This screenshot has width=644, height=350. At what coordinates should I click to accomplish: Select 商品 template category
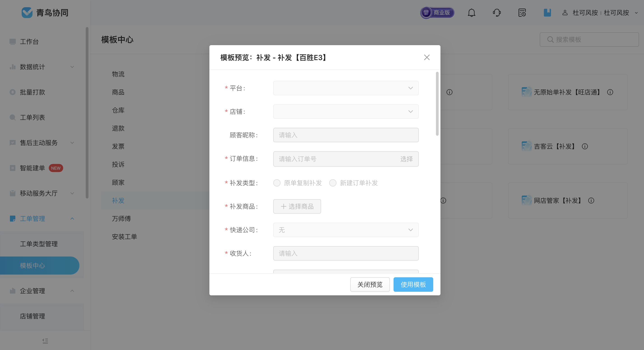tap(118, 92)
